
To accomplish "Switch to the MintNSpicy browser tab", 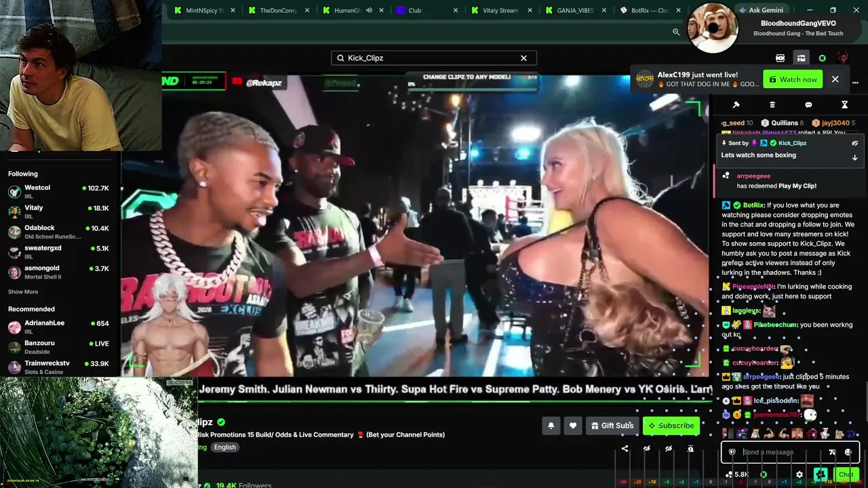I will click(x=203, y=10).
